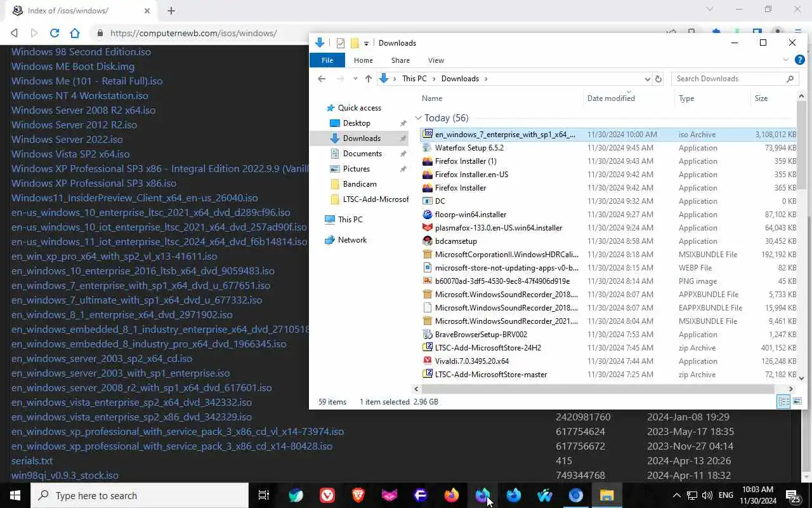Open the Home ribbon tab

(x=363, y=60)
